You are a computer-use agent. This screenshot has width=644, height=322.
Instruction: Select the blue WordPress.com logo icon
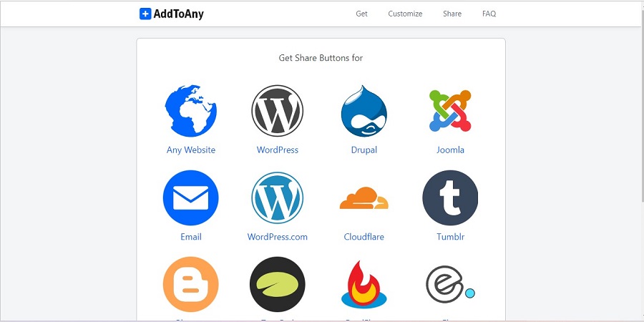coord(277,198)
